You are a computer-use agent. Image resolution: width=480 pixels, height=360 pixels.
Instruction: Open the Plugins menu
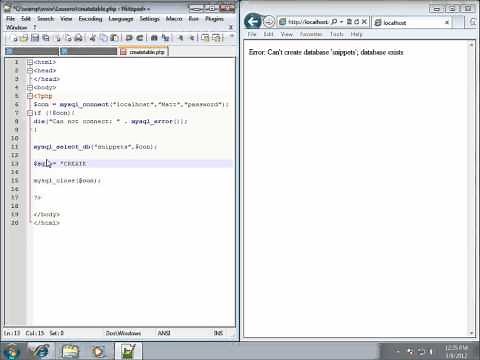pyautogui.click(x=214, y=19)
